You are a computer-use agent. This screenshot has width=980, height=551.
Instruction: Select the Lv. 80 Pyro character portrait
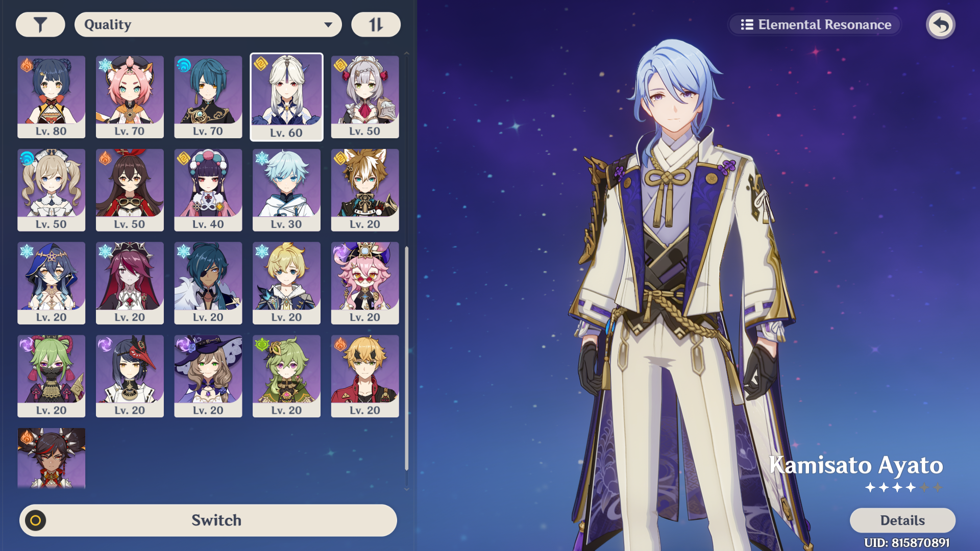point(51,97)
